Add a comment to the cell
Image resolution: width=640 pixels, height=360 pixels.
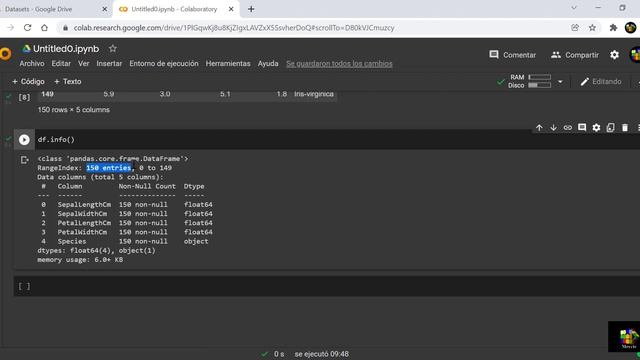coord(582,128)
